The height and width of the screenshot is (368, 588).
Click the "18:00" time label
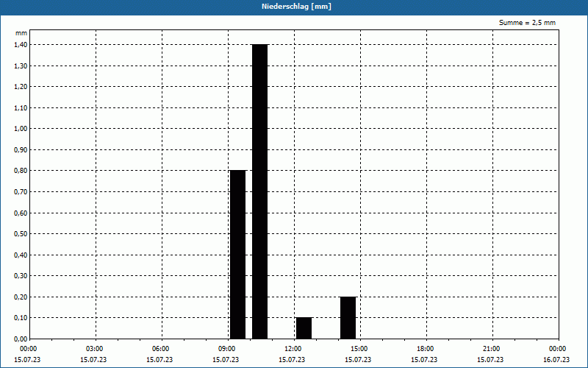click(426, 349)
